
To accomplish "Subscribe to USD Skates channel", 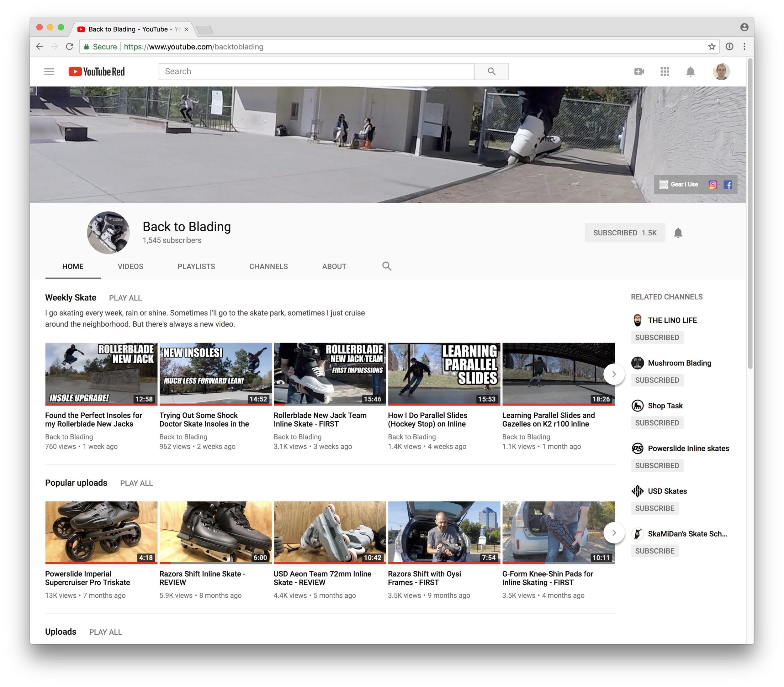I will coord(654,508).
